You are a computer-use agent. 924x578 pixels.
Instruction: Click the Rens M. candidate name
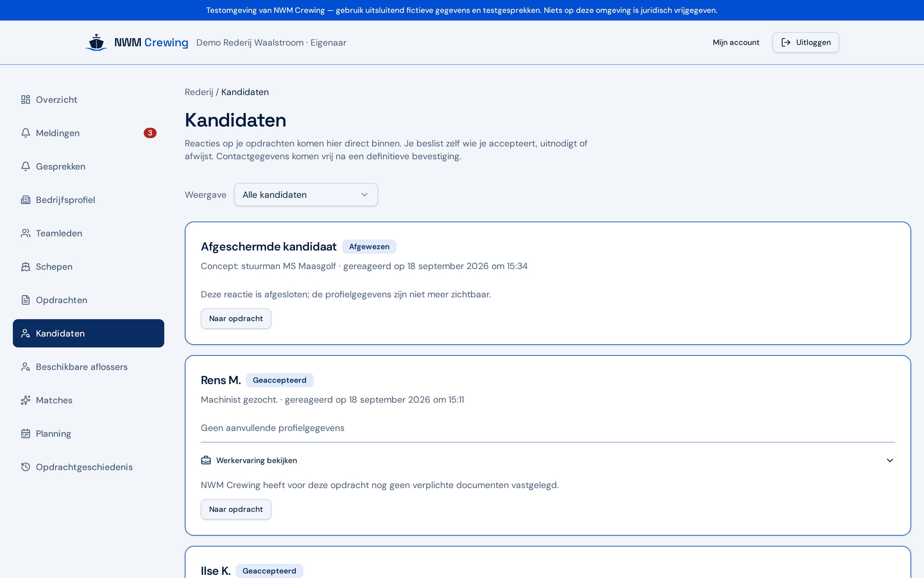point(221,380)
